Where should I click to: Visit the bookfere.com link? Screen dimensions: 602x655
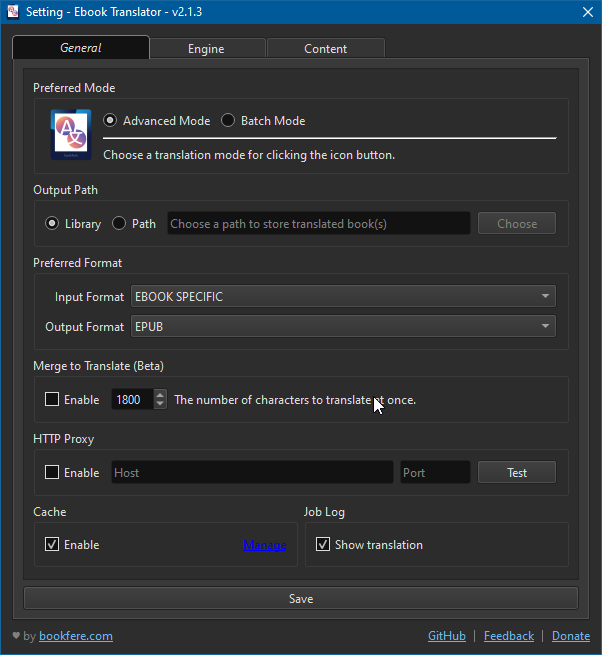click(76, 636)
